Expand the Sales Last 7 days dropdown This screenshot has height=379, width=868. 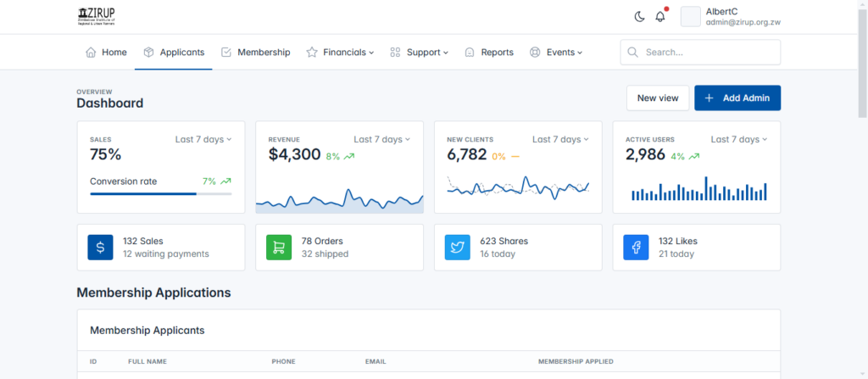pos(203,139)
